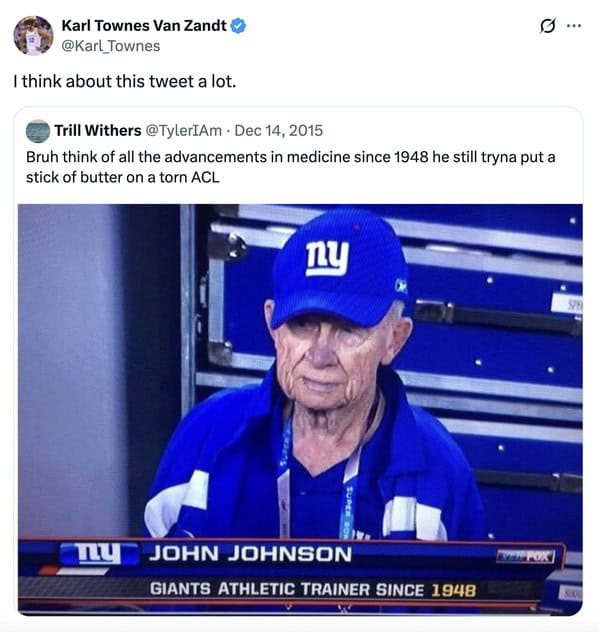This screenshot has width=599, height=632.
Task: Click the "I think about this tweet a lot" text
Action: click(125, 81)
